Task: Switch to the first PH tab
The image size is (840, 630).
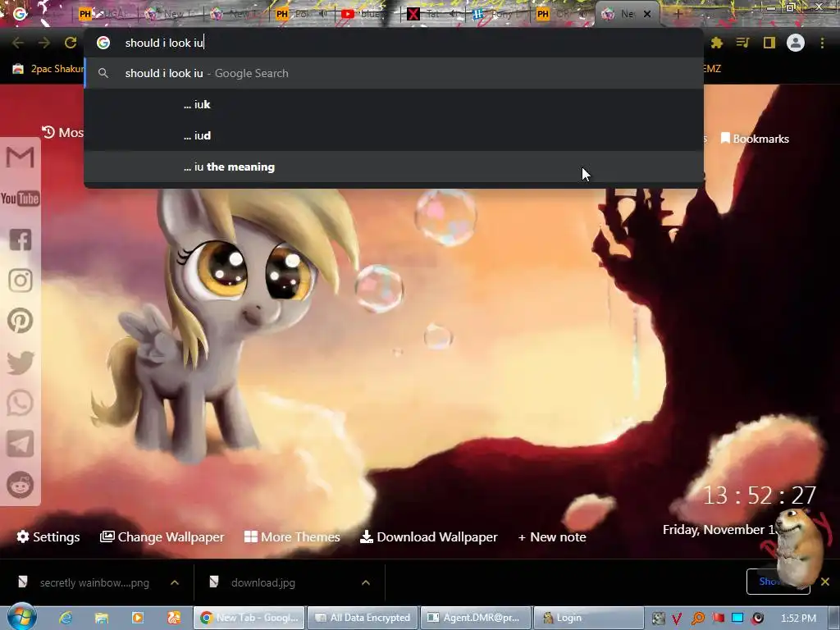Action: click(x=105, y=14)
